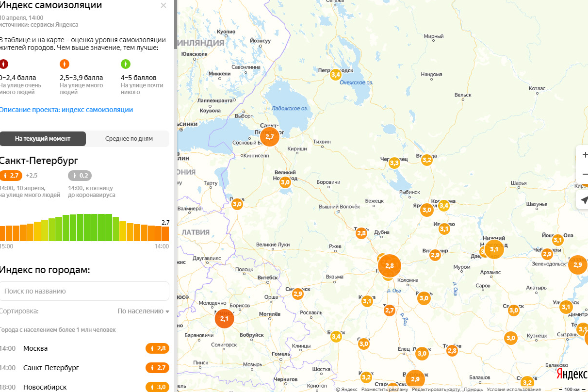Click the 3,1 marker at Нижний Новгород
Viewport: 588px width, 392px height.
(x=494, y=249)
